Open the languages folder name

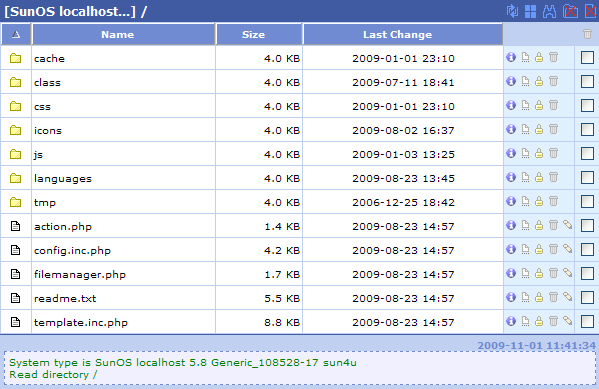63,179
